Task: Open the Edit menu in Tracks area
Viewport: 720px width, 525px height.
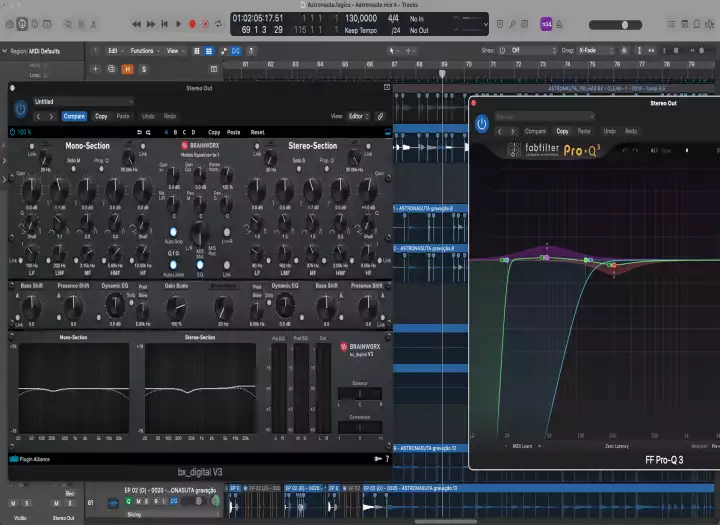Action: (115, 51)
